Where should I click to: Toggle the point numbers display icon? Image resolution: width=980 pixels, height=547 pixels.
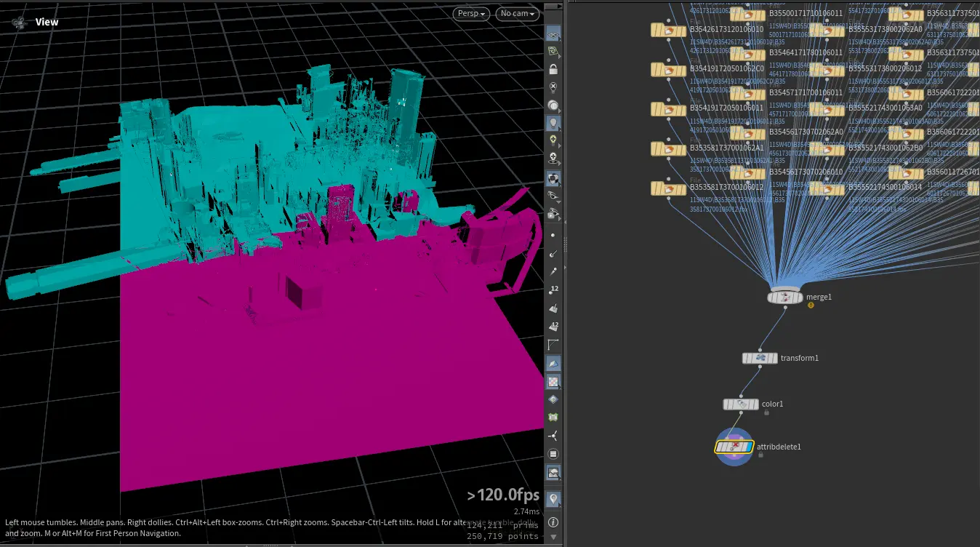pyautogui.click(x=553, y=291)
